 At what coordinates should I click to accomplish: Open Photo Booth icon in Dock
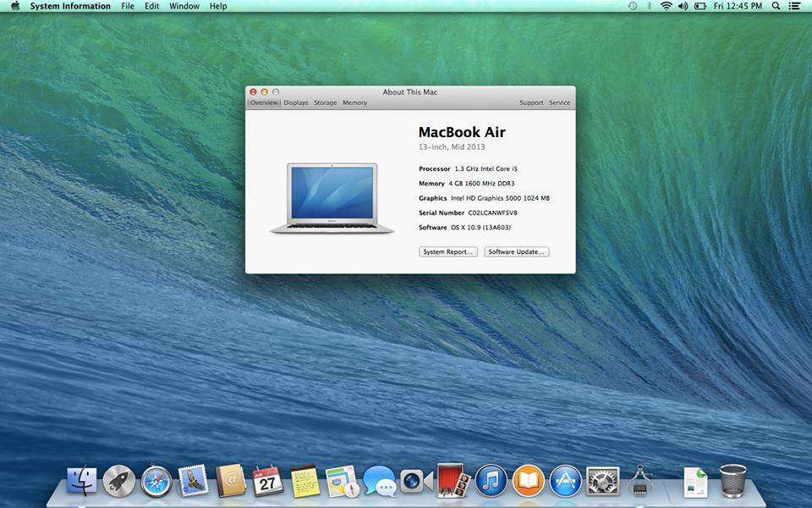tap(453, 481)
